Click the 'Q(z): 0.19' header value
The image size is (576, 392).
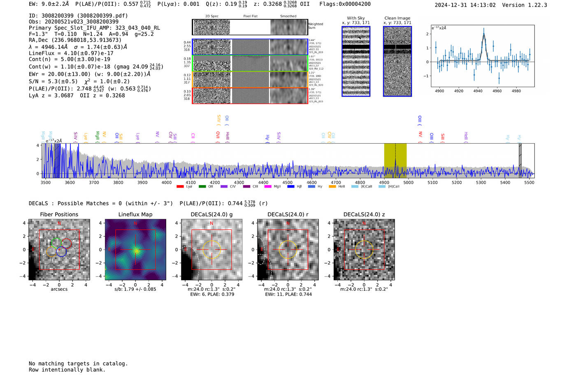coord(226,4)
